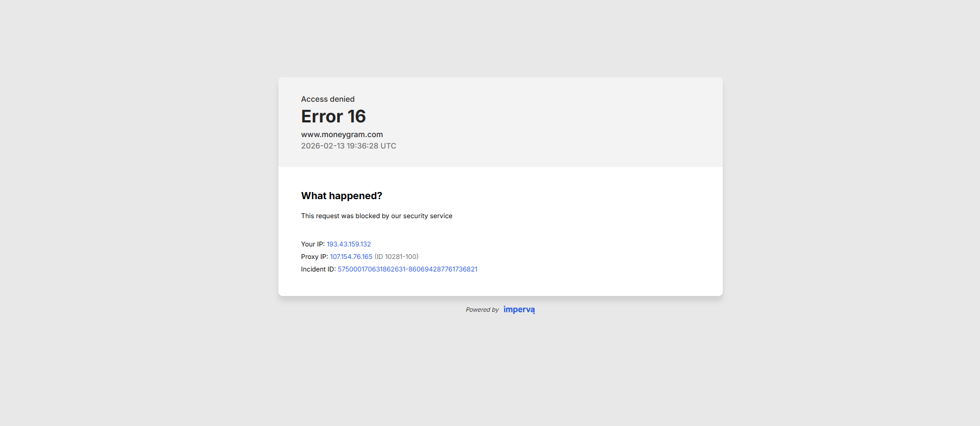Click the www.moneygram.com domain text
This screenshot has height=426, width=980.
pos(342,134)
